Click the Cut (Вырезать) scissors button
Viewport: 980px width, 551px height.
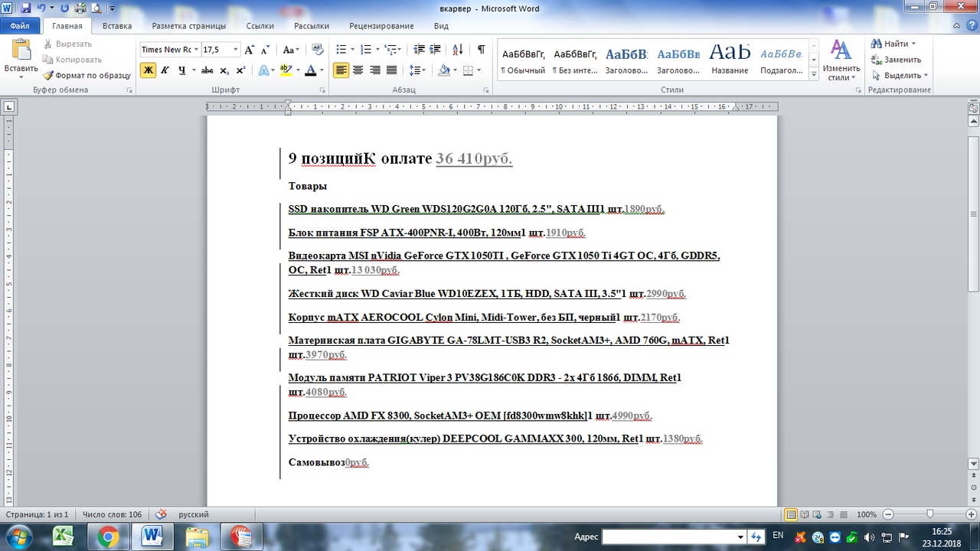coord(68,44)
